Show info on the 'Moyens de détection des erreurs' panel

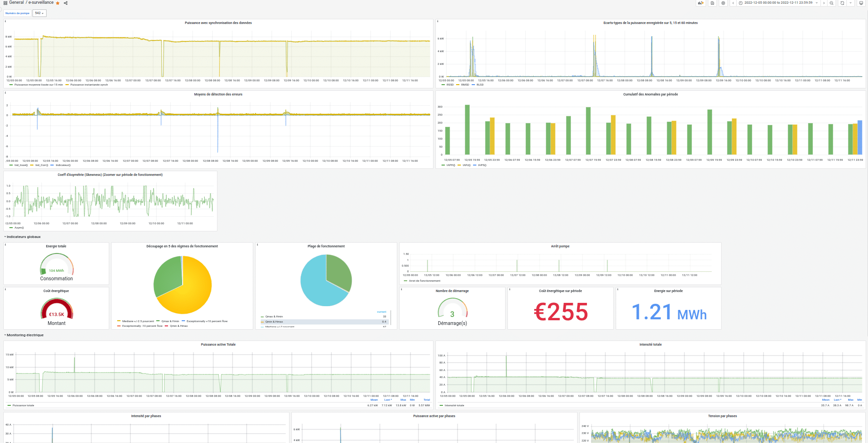point(6,93)
